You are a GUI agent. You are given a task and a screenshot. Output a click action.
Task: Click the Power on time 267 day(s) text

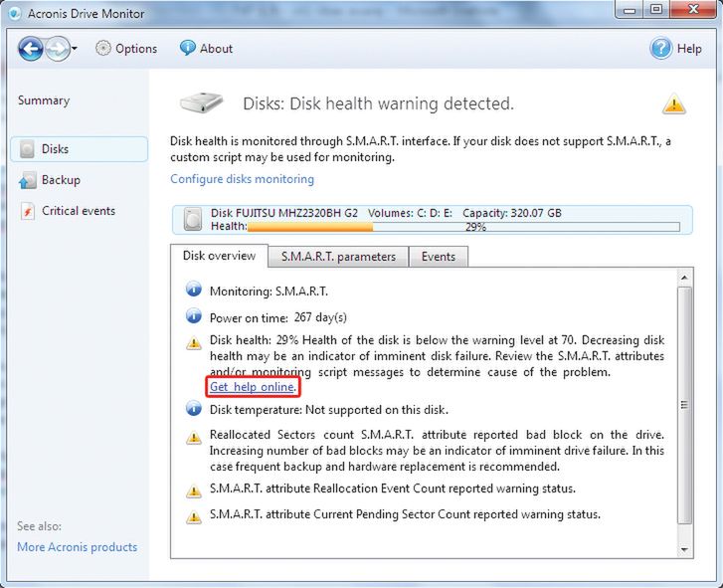pyautogui.click(x=278, y=317)
